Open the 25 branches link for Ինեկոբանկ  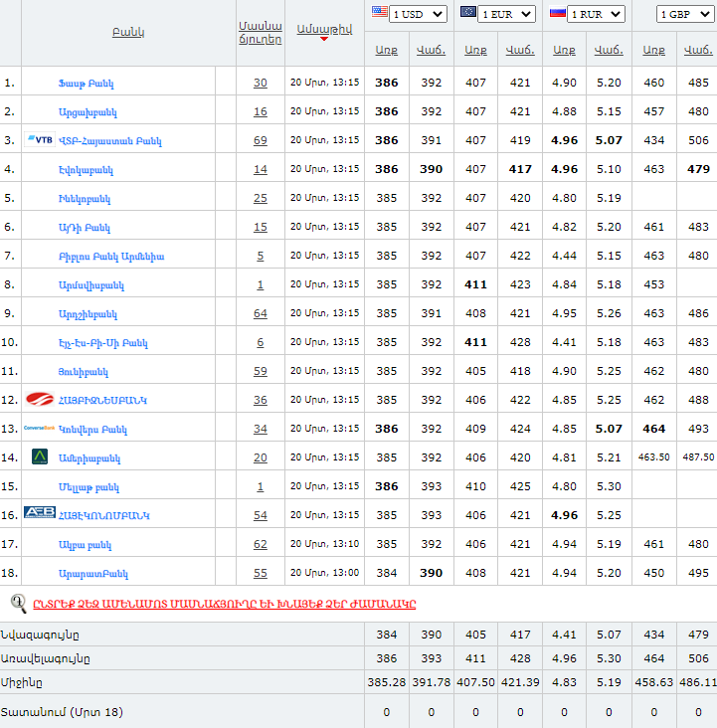pos(261,198)
